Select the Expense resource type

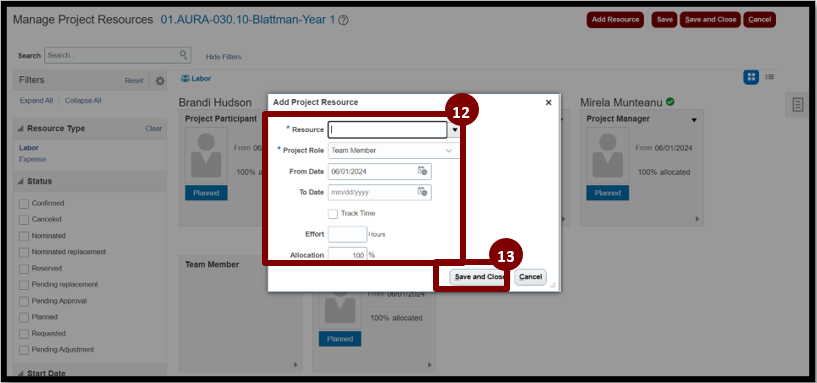pos(32,159)
